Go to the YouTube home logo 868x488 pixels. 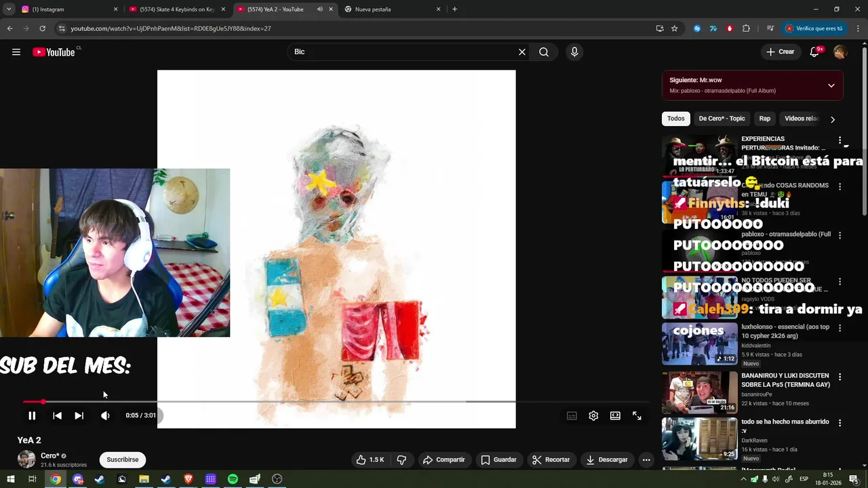[54, 52]
